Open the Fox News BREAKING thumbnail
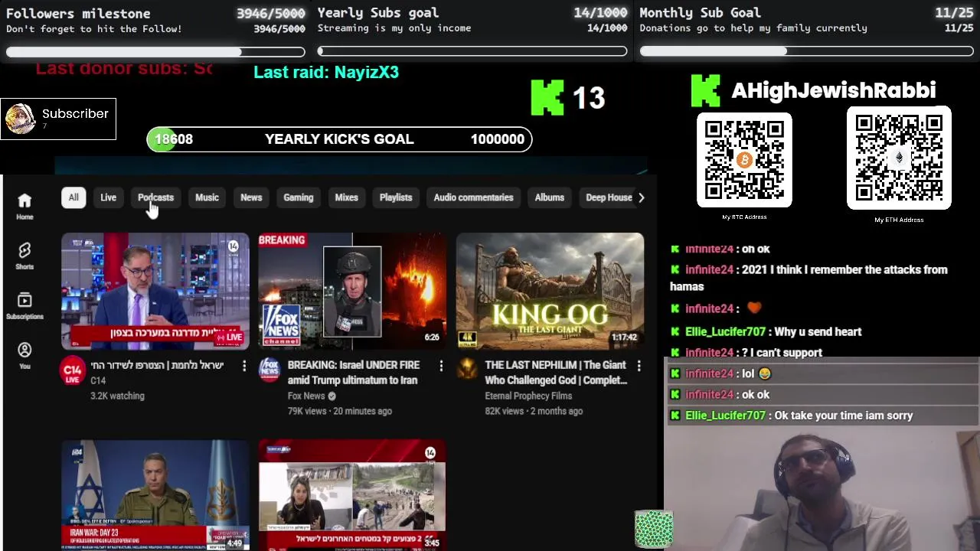This screenshot has height=551, width=980. (352, 291)
